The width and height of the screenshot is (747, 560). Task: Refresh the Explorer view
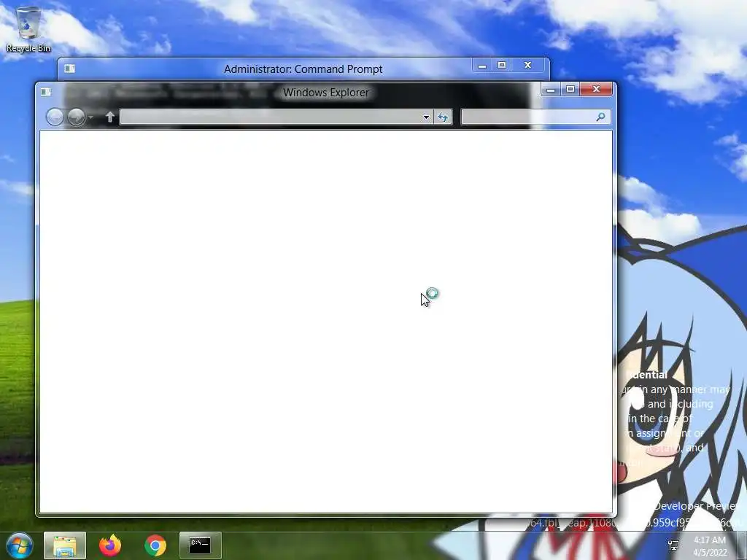[443, 117]
